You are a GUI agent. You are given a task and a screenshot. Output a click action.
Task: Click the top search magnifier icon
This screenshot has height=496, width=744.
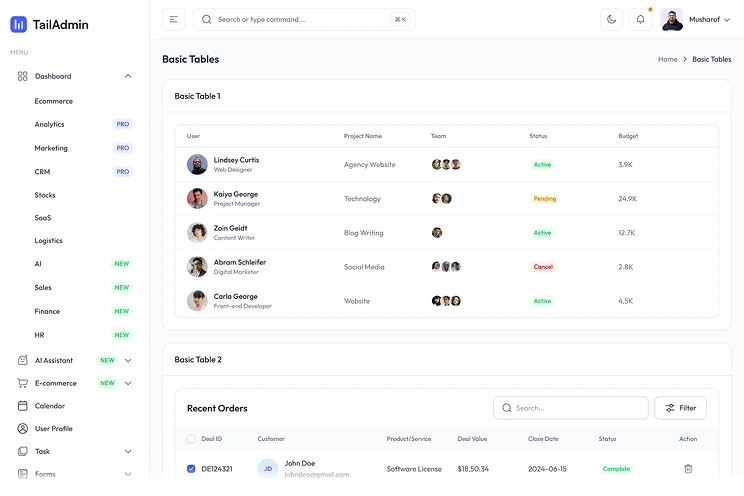coord(206,19)
